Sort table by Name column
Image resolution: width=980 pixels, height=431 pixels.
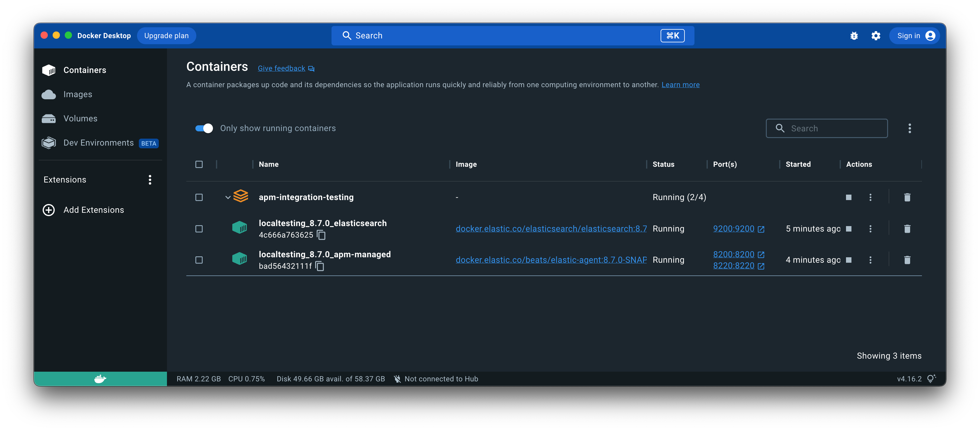[x=269, y=164]
